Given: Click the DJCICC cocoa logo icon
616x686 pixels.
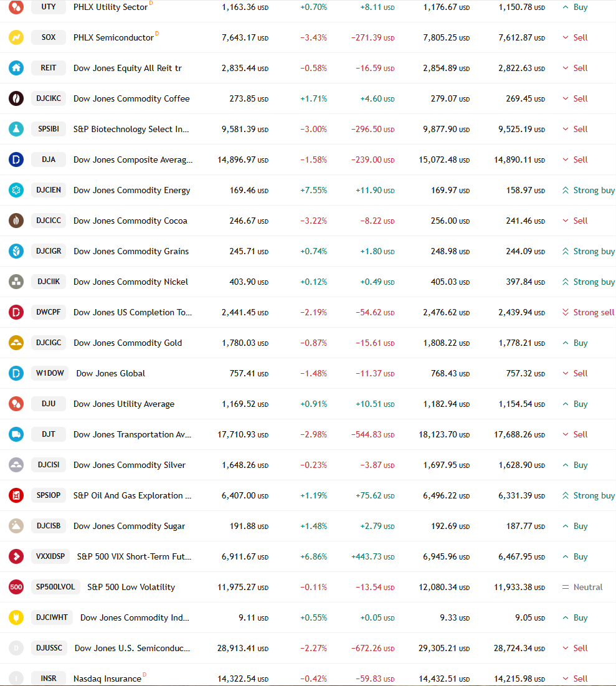Looking at the screenshot, I should [16, 221].
